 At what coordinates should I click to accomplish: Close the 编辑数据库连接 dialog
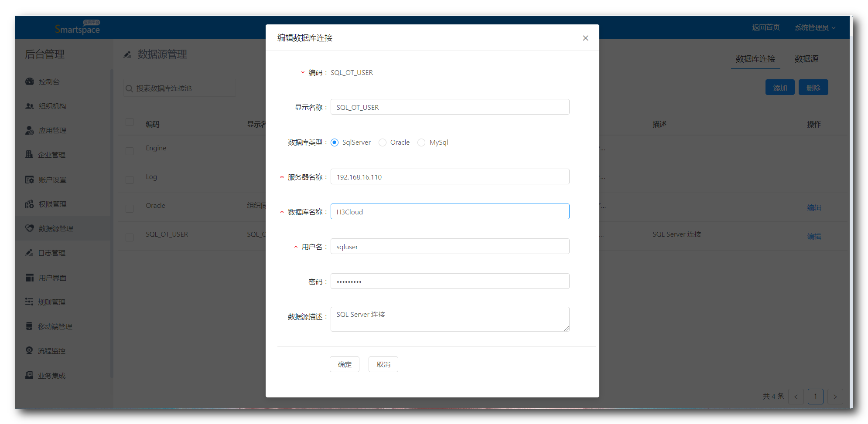[x=585, y=38]
